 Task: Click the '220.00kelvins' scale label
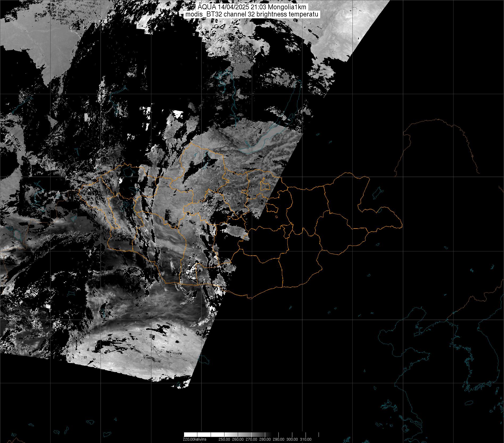[195, 439]
